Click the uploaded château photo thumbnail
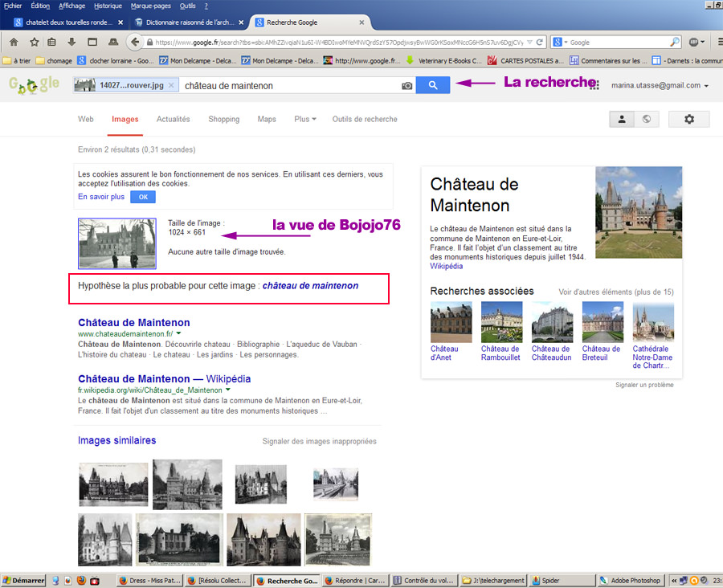The width and height of the screenshot is (723, 588). click(x=117, y=243)
